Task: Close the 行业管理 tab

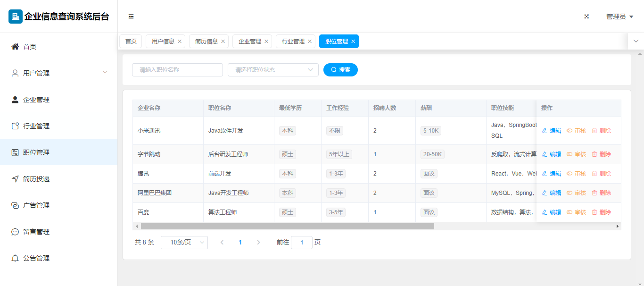Action: 310,42
